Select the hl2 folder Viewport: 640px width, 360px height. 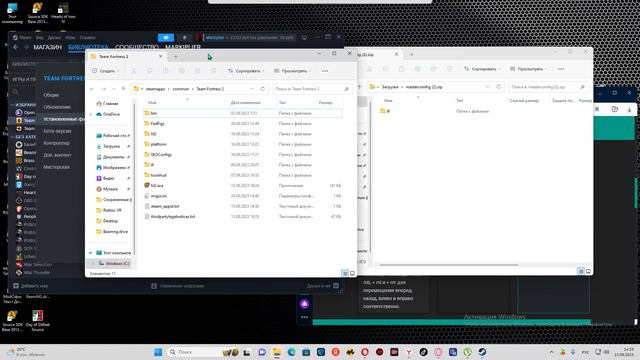[x=243, y=133]
